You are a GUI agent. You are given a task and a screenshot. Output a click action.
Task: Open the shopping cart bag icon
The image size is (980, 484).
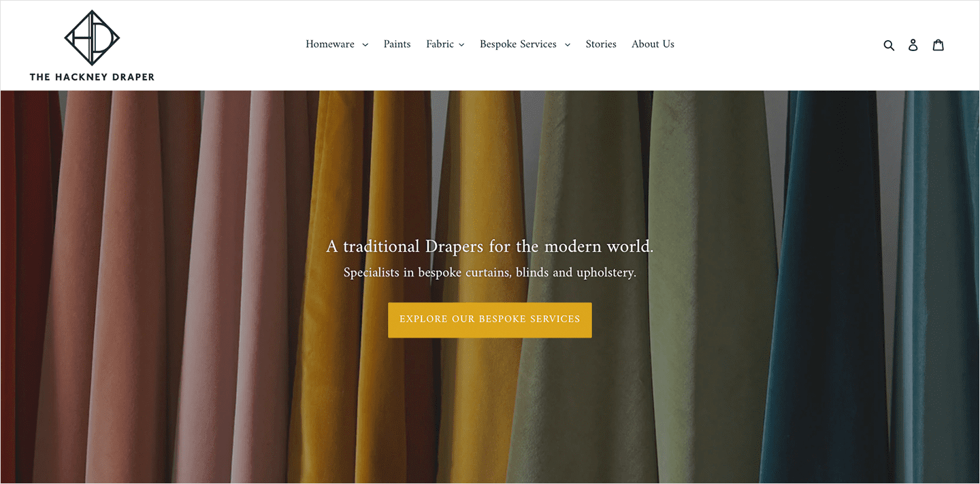(x=938, y=45)
